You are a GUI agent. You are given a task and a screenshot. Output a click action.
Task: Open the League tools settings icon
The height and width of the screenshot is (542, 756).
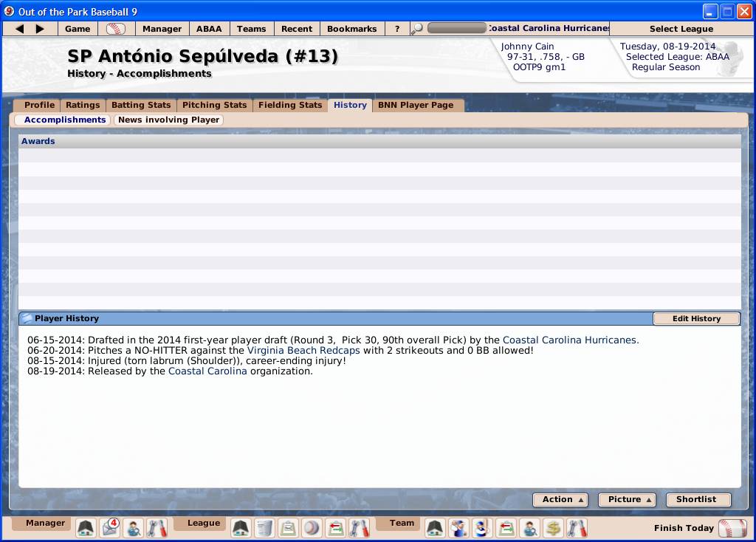tap(360, 528)
